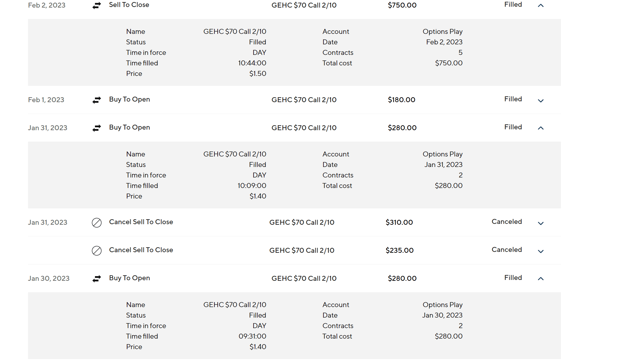Expand the $310.00 canceled order details
Viewport: 629px width, 364px height.
pyautogui.click(x=541, y=223)
